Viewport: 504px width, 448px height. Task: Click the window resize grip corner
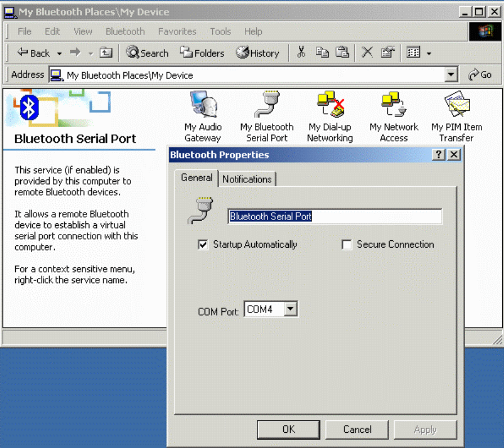[497, 339]
